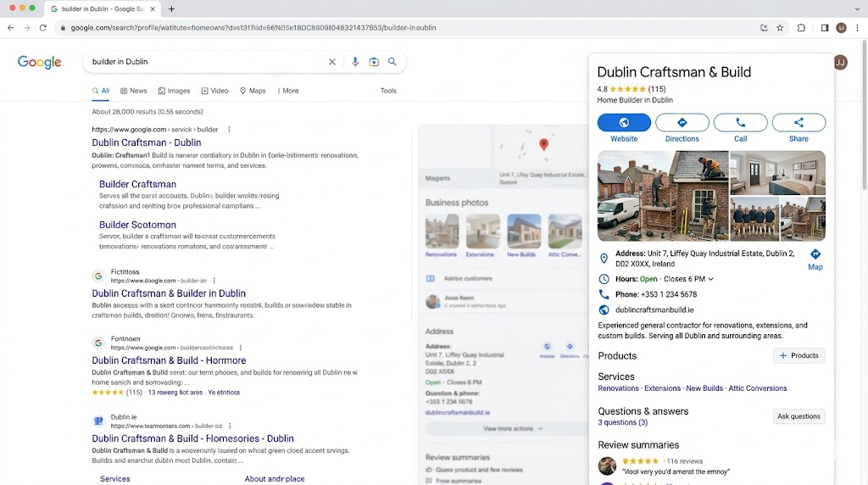Click the New Builds service link
Image resolution: width=868 pixels, height=485 pixels.
(x=704, y=388)
